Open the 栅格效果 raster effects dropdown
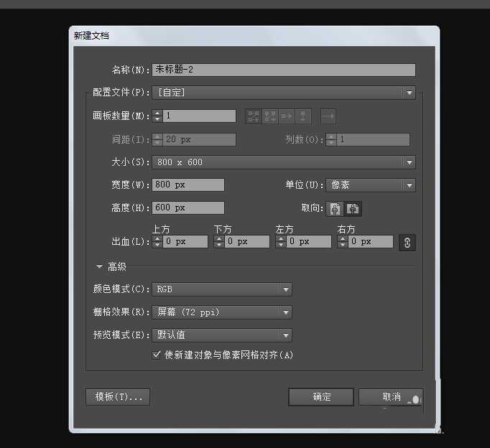Viewport: 490px width, 448px height. click(285, 312)
